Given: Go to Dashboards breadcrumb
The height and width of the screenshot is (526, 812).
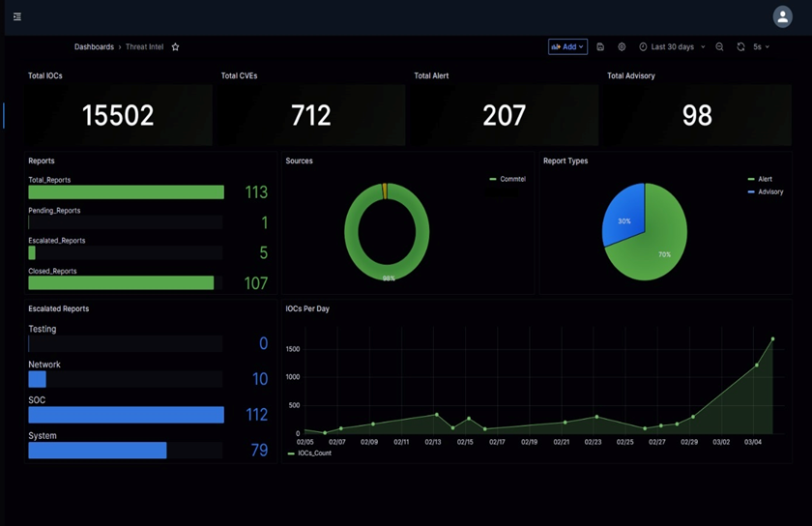Looking at the screenshot, I should pos(94,46).
